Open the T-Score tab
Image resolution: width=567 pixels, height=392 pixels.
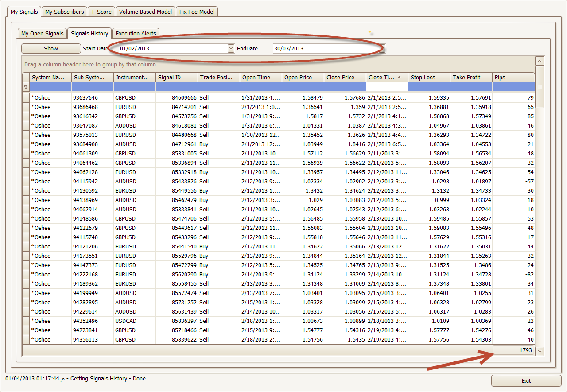(x=101, y=12)
